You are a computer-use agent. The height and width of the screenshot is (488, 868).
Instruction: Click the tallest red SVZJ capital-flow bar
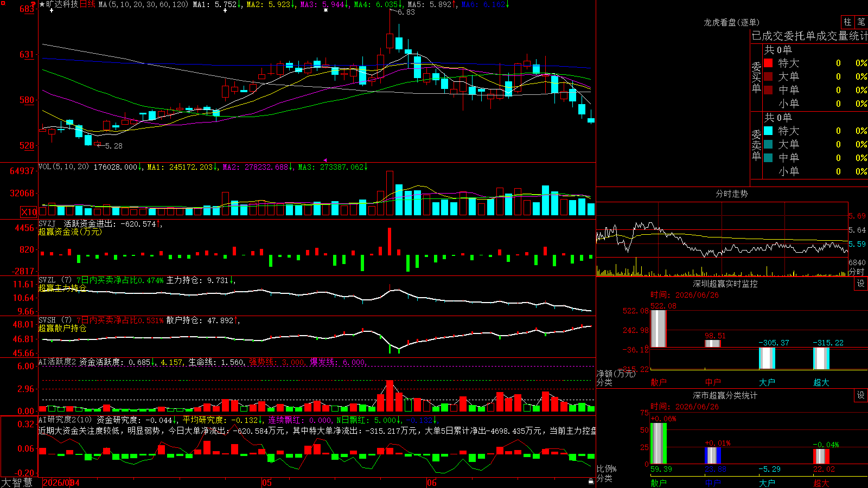tap(390, 241)
